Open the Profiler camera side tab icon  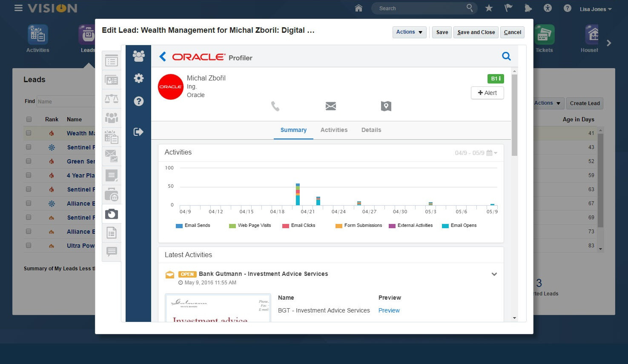112,214
